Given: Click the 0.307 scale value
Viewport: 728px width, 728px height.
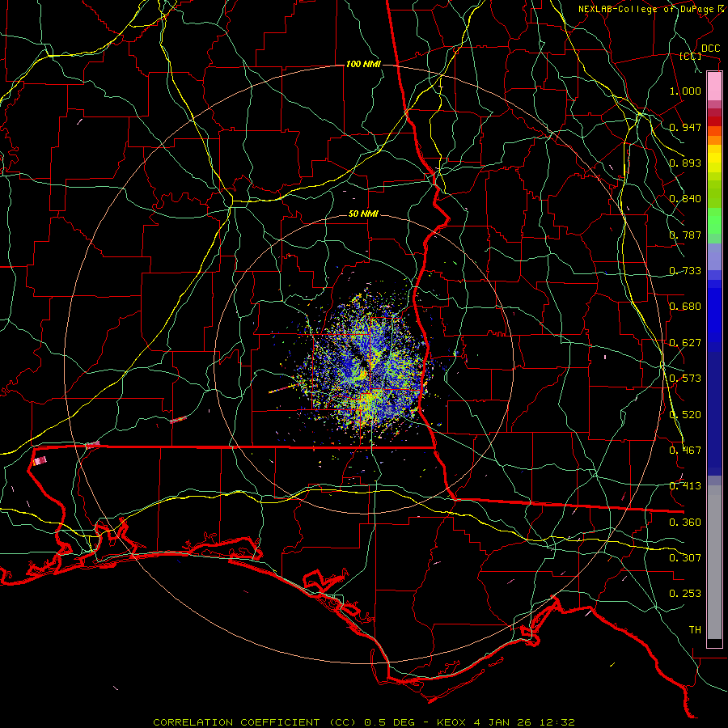Looking at the screenshot, I should [685, 558].
